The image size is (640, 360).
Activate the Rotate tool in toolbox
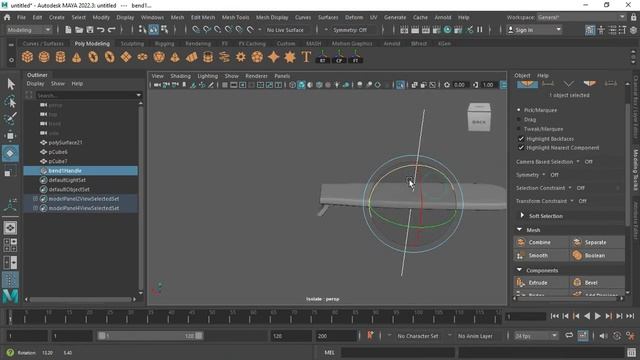(x=11, y=153)
